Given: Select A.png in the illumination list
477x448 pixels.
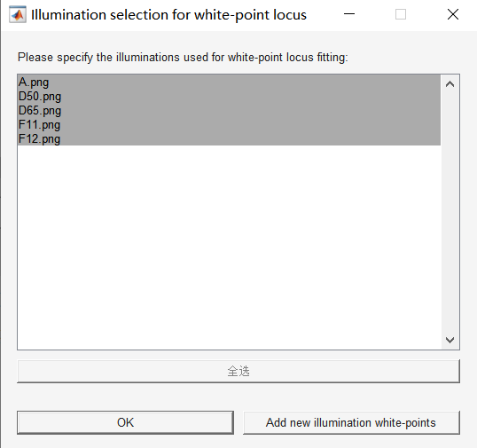Looking at the screenshot, I should (x=229, y=83).
